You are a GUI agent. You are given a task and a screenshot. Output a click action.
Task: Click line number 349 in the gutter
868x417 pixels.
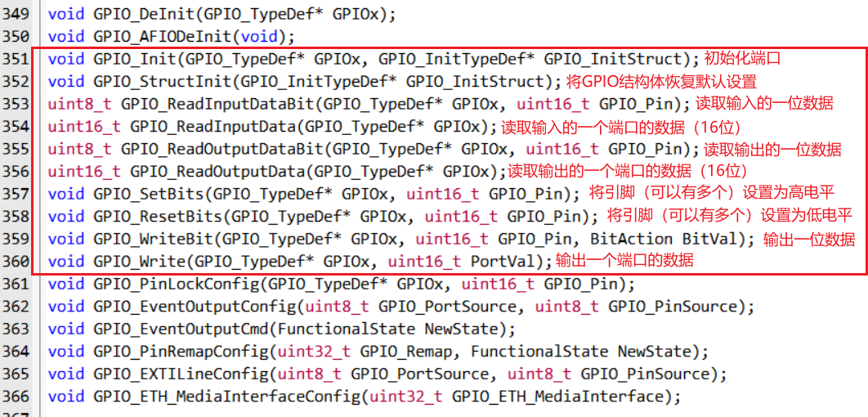(x=16, y=13)
